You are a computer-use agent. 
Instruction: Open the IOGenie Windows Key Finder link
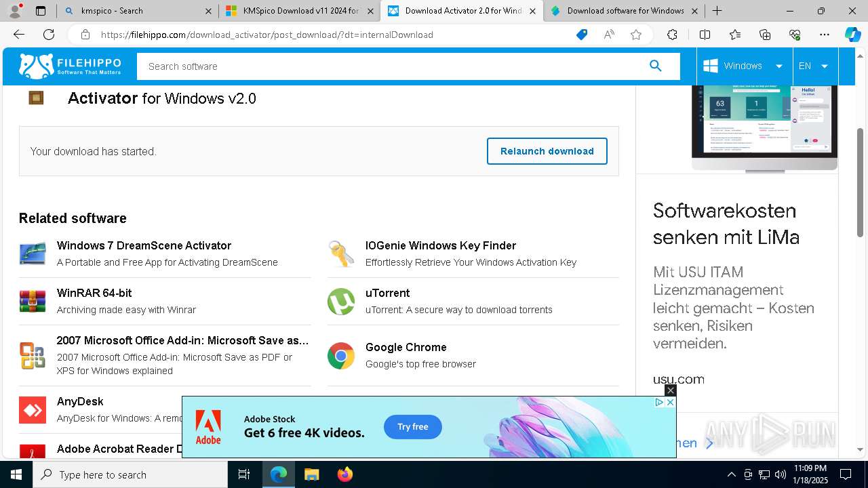point(441,245)
